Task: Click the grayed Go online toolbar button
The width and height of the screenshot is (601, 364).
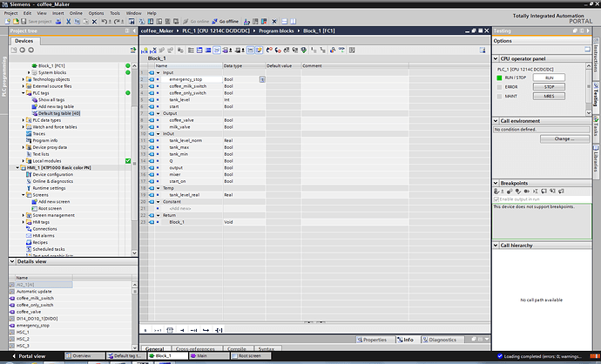Action: [196, 22]
